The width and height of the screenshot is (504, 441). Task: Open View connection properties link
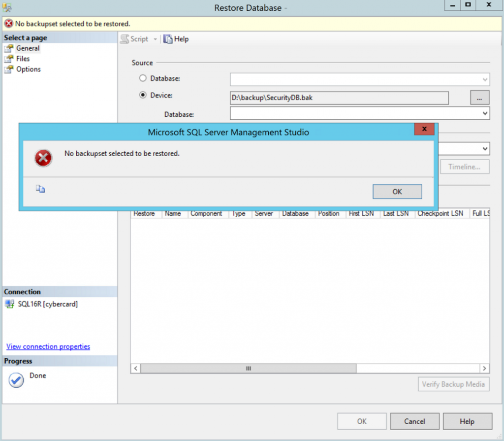[48, 347]
